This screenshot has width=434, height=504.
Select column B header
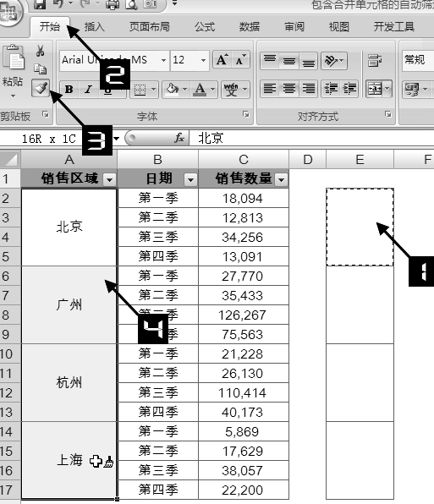click(x=157, y=160)
